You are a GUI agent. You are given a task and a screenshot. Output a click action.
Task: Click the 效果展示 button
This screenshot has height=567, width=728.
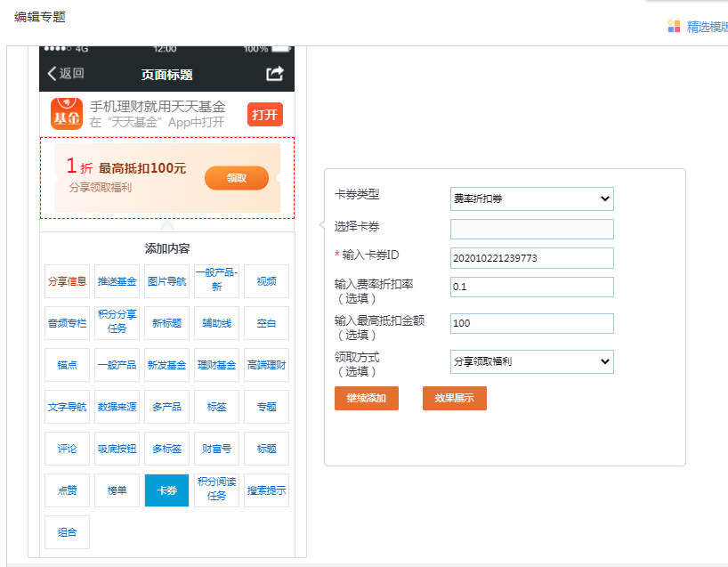[455, 398]
